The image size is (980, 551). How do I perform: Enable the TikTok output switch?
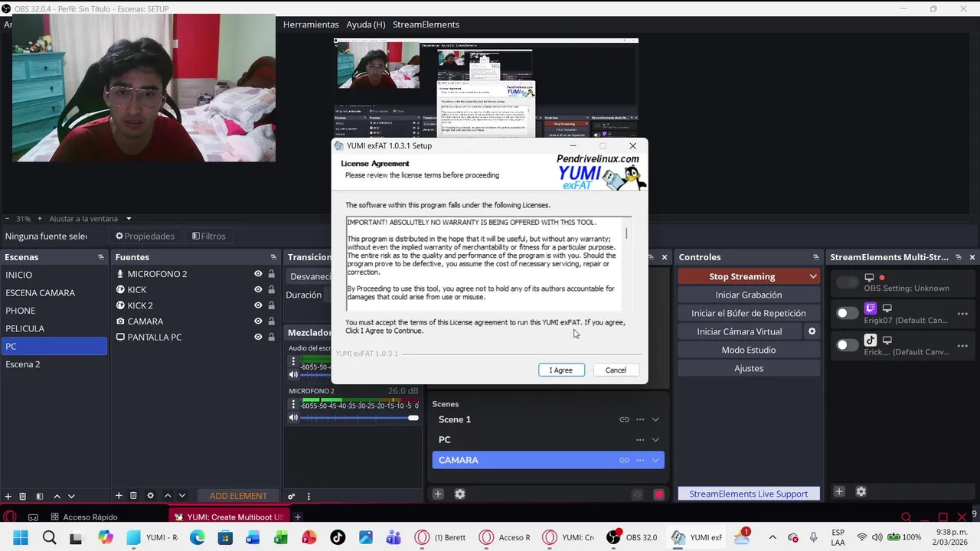tap(847, 345)
